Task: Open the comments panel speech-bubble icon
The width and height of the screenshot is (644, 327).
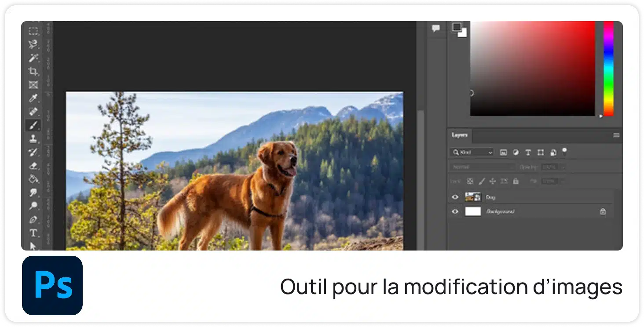Action: pyautogui.click(x=435, y=29)
